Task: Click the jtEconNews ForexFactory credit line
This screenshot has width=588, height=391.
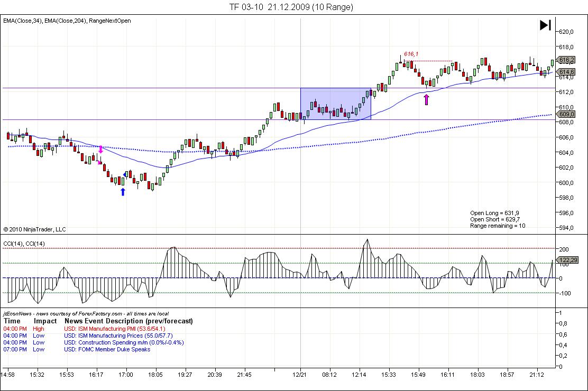Action: click(x=86, y=313)
